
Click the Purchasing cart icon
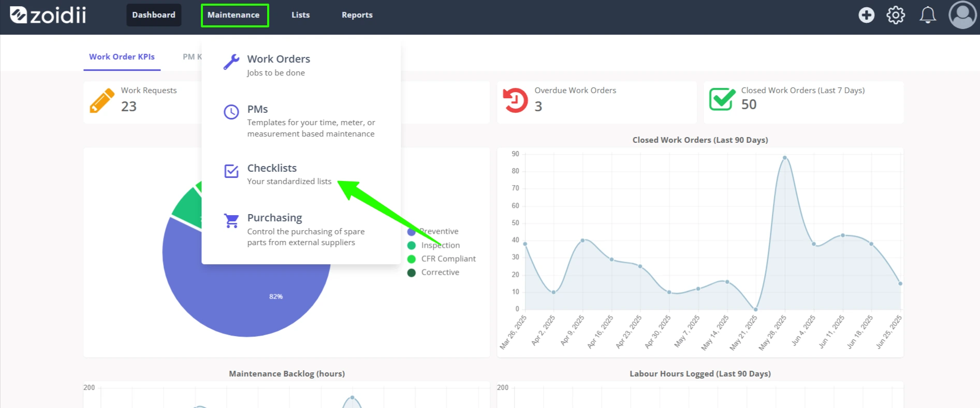(231, 221)
